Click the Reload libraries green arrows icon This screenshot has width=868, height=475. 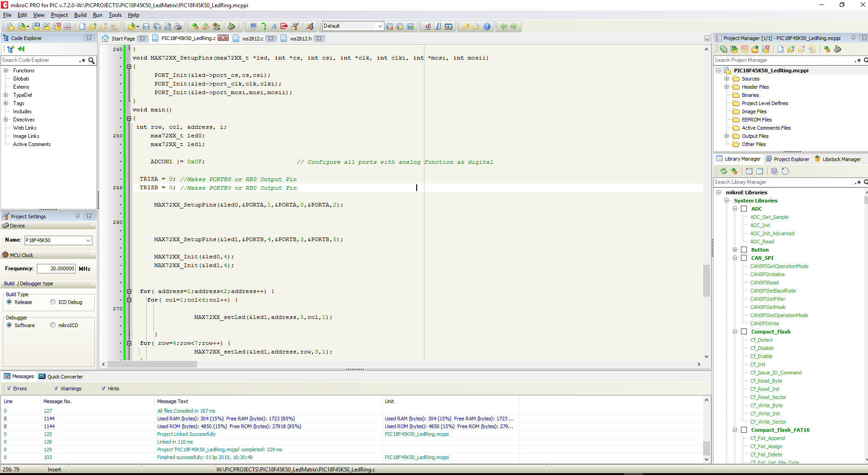coord(724,171)
